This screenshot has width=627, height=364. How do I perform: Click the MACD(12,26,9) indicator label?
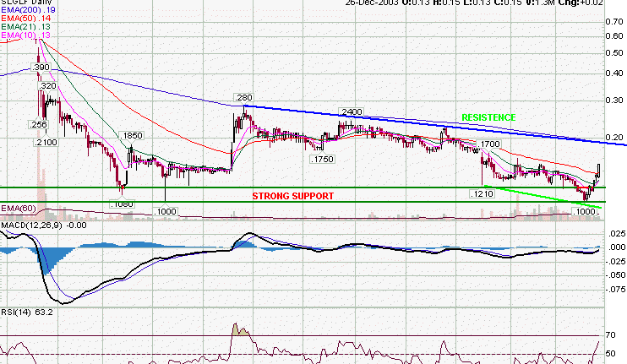click(44, 225)
